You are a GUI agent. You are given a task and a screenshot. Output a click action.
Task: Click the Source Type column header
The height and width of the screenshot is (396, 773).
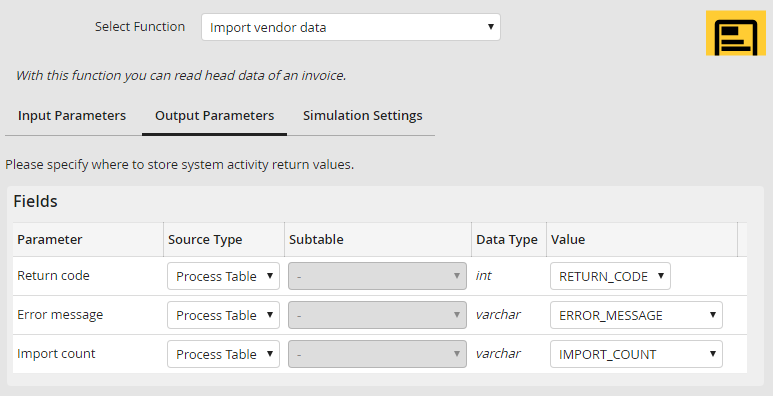[x=224, y=240]
